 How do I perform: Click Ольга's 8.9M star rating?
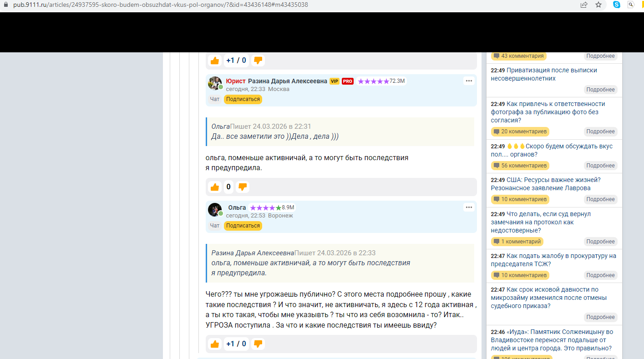click(x=272, y=207)
